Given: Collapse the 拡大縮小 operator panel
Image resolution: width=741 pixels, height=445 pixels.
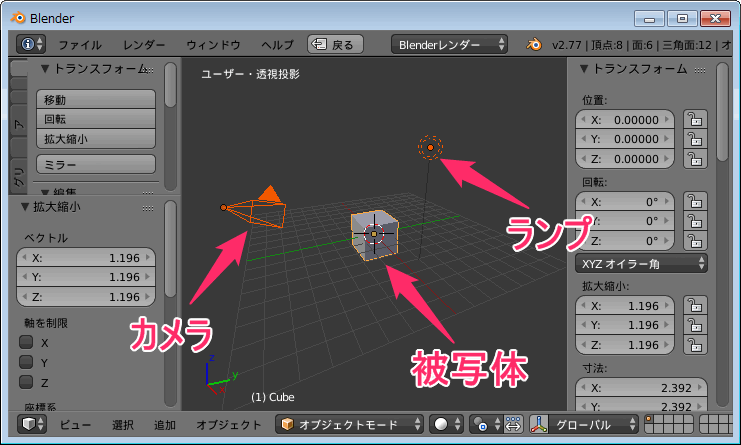Looking at the screenshot, I should pos(25,207).
